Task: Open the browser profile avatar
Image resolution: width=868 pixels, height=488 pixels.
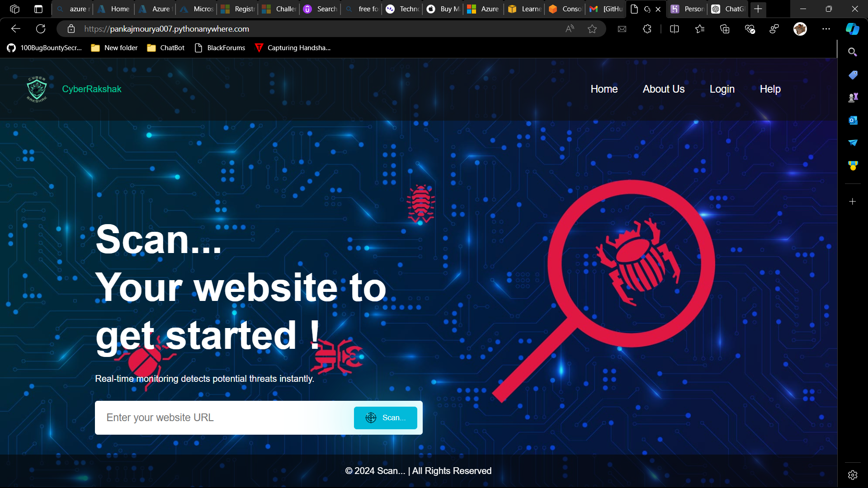Action: coord(800,29)
